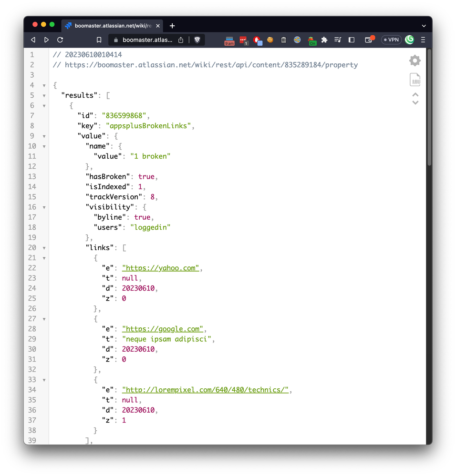Click the share icon next to the URL
The image size is (456, 476).
coord(180,40)
